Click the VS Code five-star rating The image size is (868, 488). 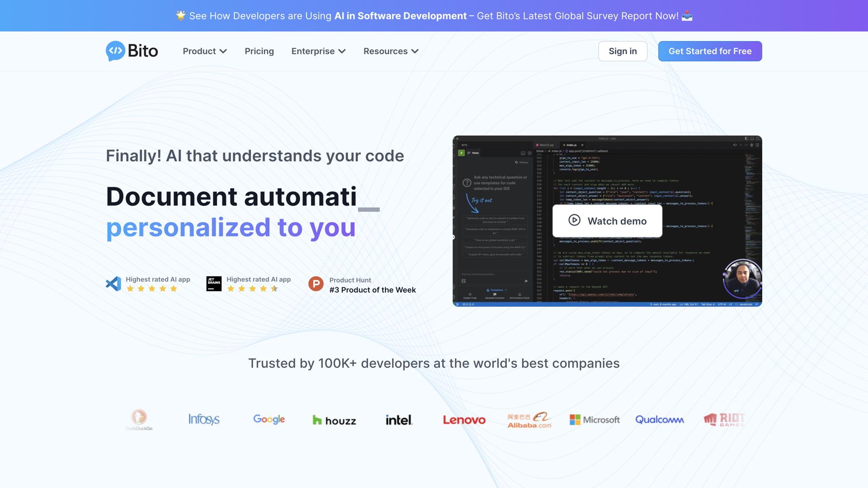point(152,289)
